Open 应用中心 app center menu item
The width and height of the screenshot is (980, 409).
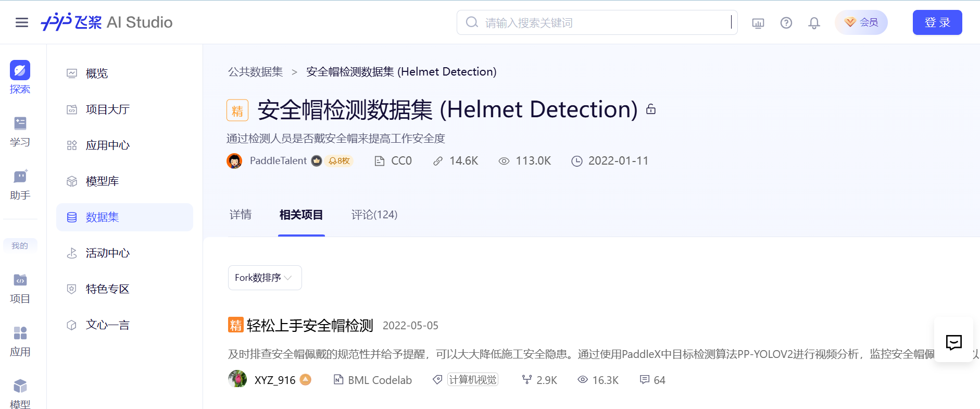124,145
